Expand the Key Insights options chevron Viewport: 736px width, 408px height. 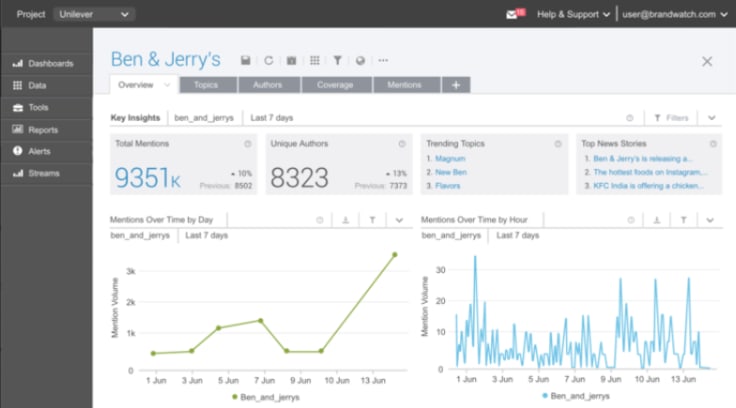pyautogui.click(x=712, y=118)
